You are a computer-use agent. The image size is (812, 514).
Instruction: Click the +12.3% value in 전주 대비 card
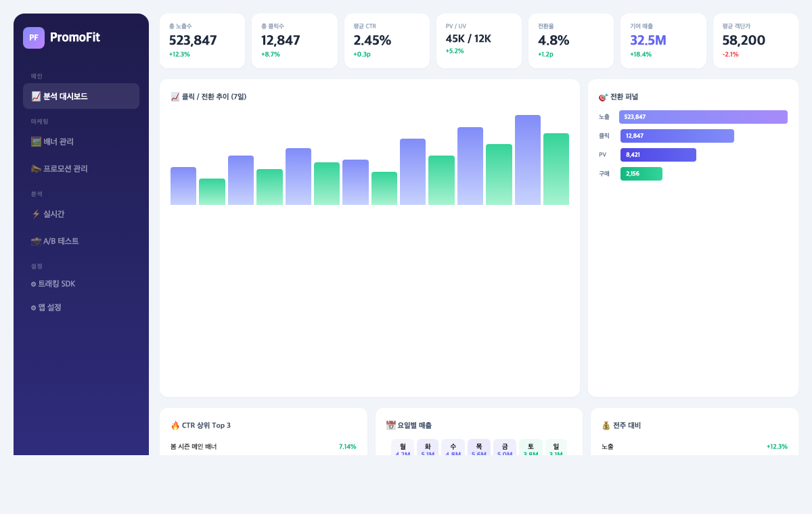pos(777,446)
